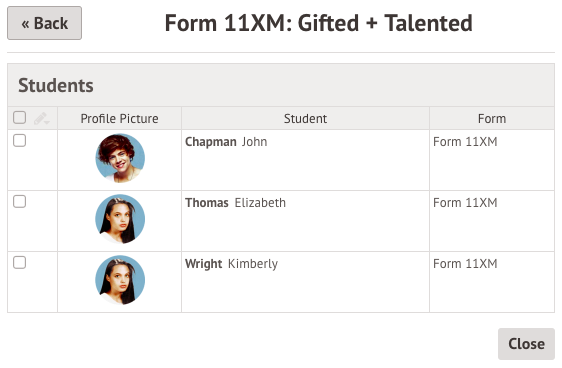Click Wright Kimberly's profile picture

(x=120, y=280)
